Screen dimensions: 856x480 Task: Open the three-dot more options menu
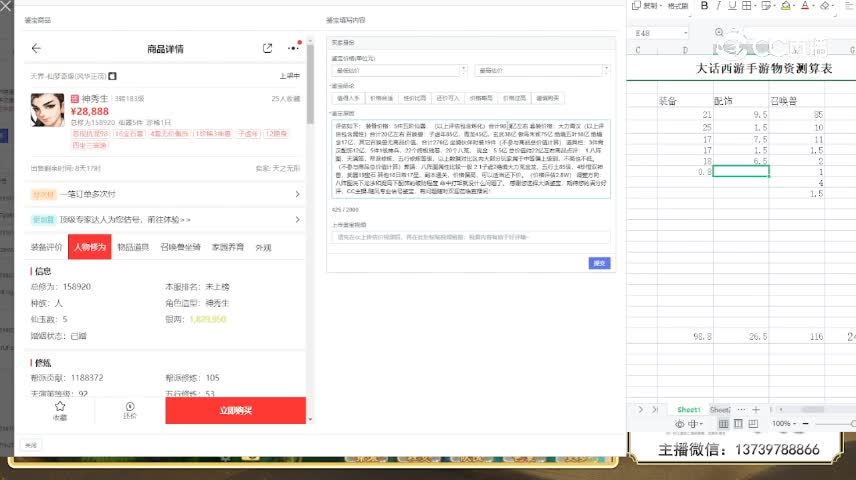[x=293, y=48]
